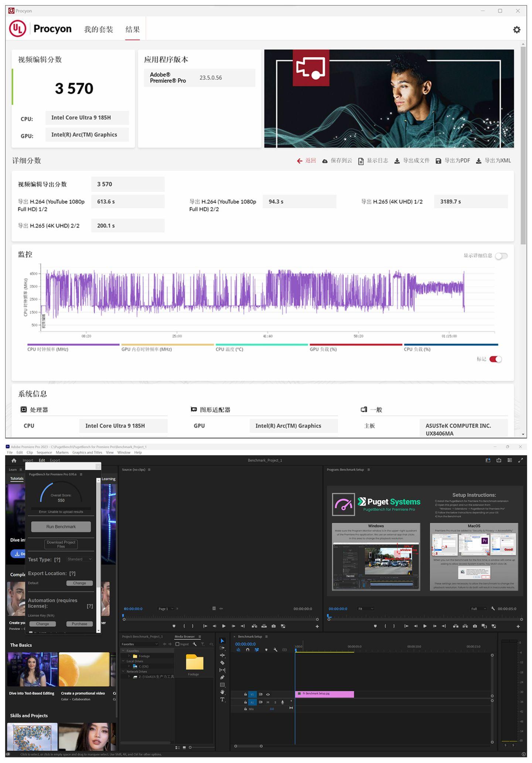
Task: Open timeline wrench display settings
Action: [275, 650]
